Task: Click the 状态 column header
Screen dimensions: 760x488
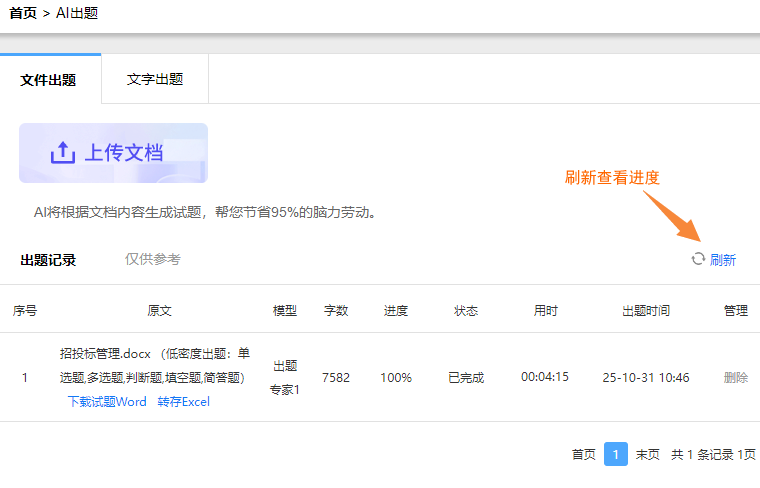Action: (x=466, y=310)
